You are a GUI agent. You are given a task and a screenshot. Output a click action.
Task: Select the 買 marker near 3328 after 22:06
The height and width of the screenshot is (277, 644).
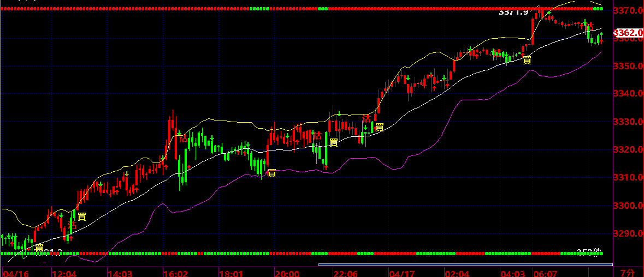(x=380, y=127)
